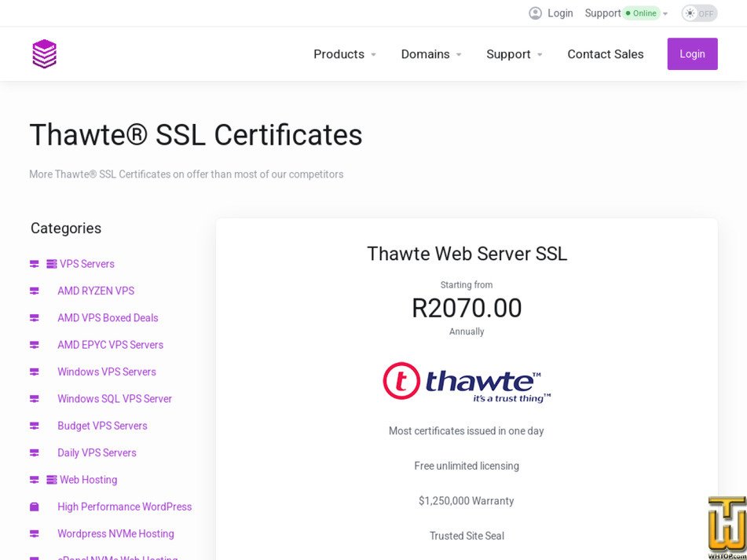Click the server icon beside Daily VPS Servers
This screenshot has width=747, height=560.
click(x=35, y=453)
